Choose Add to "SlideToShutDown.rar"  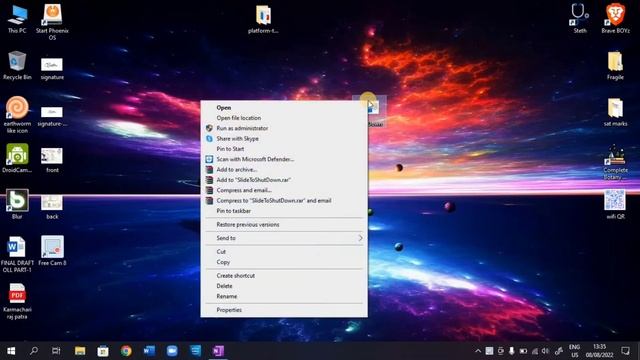pos(284,180)
